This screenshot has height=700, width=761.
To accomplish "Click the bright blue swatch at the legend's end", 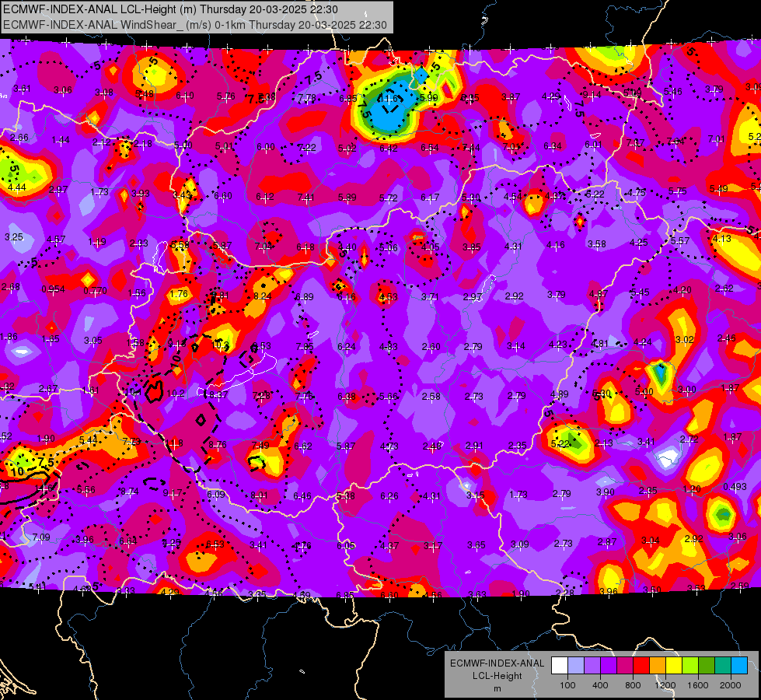I will click(x=739, y=666).
